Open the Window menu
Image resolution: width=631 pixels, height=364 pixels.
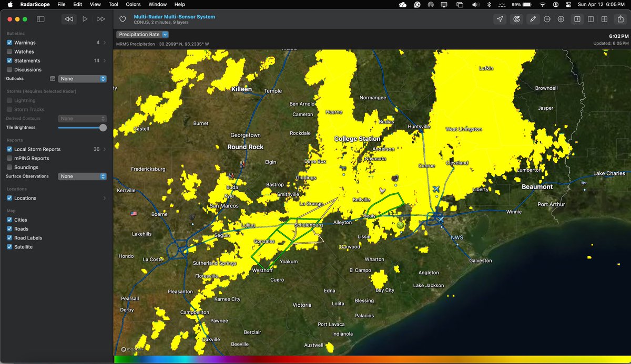[x=158, y=4]
